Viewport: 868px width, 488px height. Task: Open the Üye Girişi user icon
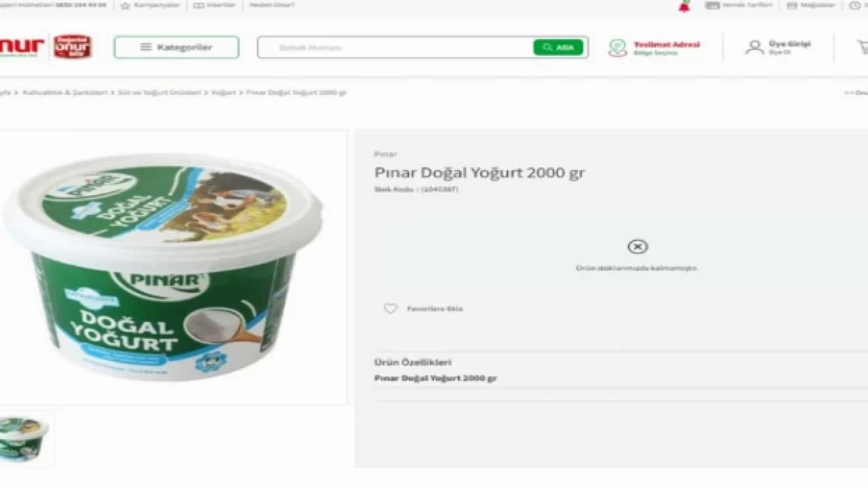pos(754,47)
